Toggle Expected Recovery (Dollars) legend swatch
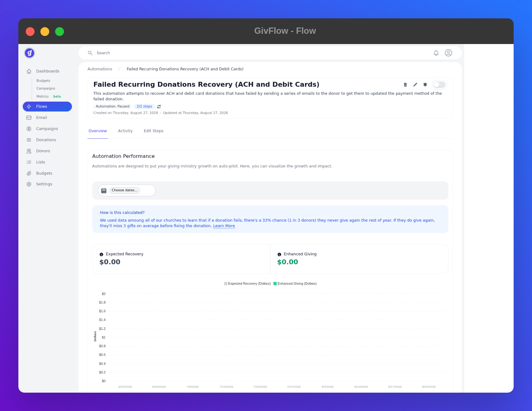Image resolution: width=532 pixels, height=411 pixels. (226, 284)
